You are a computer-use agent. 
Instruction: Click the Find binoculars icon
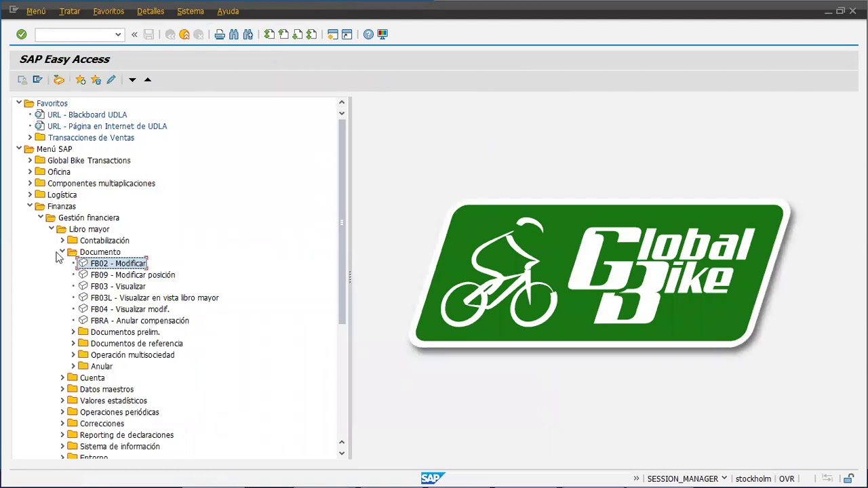tap(234, 35)
